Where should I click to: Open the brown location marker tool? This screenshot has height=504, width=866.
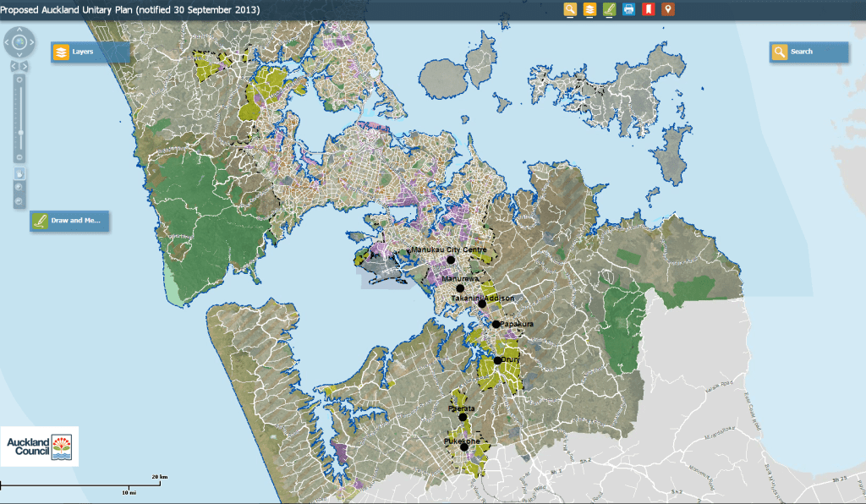pyautogui.click(x=667, y=9)
